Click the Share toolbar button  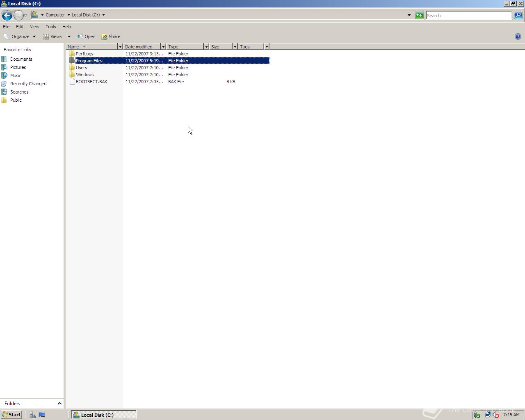[111, 37]
